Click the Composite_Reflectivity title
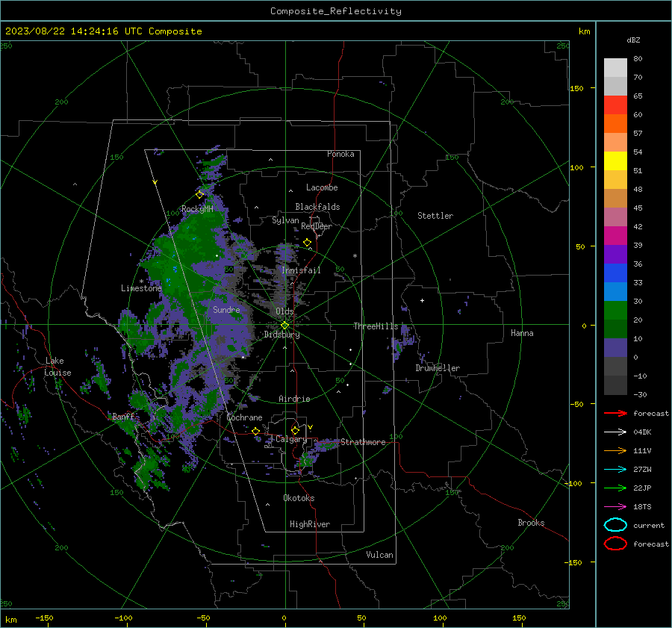This screenshot has width=672, height=628. pos(336,11)
